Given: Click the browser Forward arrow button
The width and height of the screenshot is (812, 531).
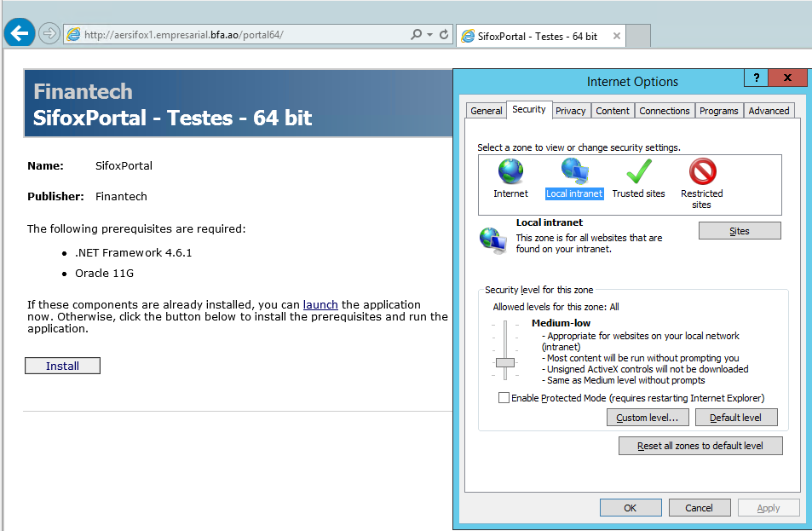Looking at the screenshot, I should pyautogui.click(x=49, y=34).
